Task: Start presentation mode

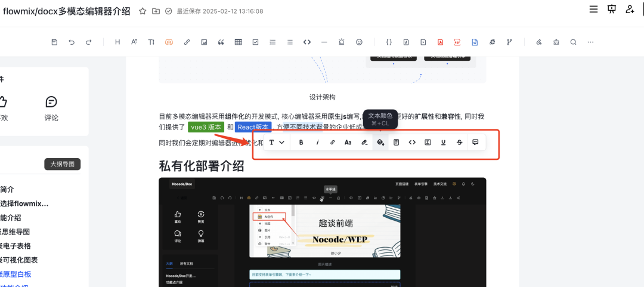Action: (x=612, y=9)
